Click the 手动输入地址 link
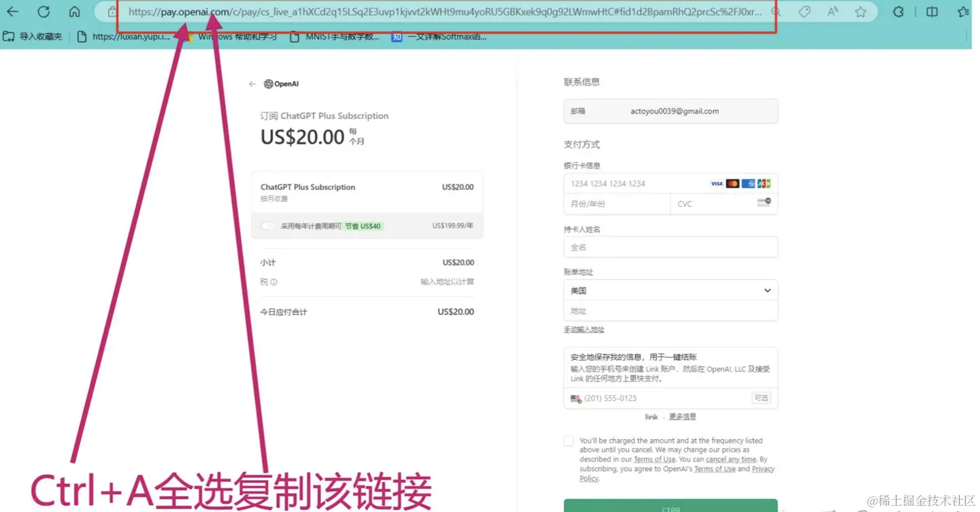Image resolution: width=980 pixels, height=512 pixels. (584, 330)
